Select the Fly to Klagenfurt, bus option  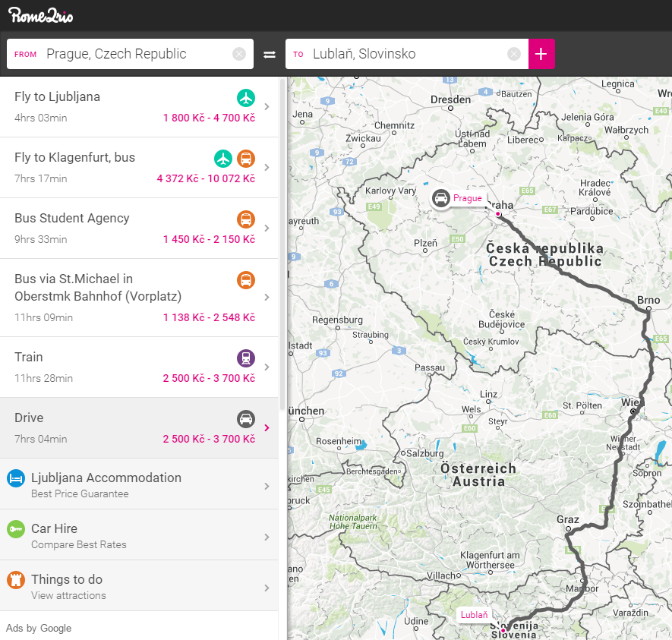click(x=114, y=167)
